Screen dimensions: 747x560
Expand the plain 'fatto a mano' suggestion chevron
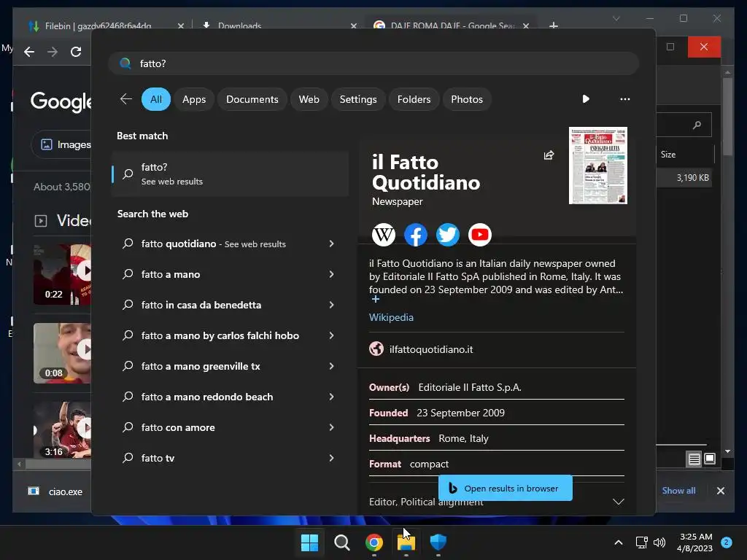pos(332,274)
